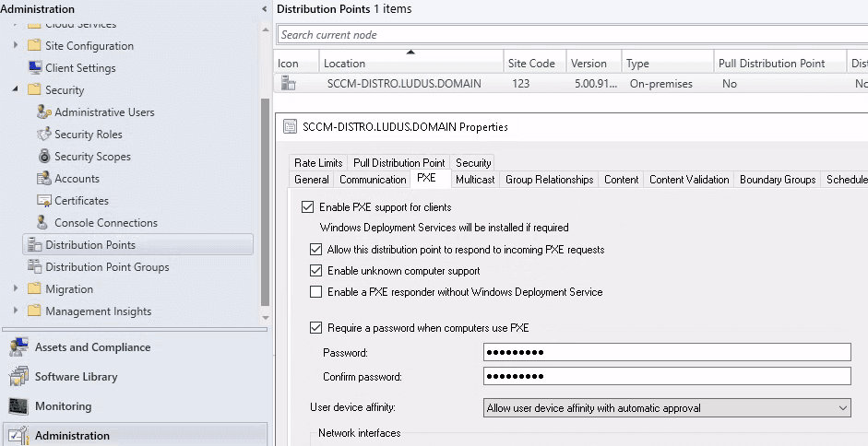Sort by the Type column header
This screenshot has width=868, height=446.
click(668, 63)
